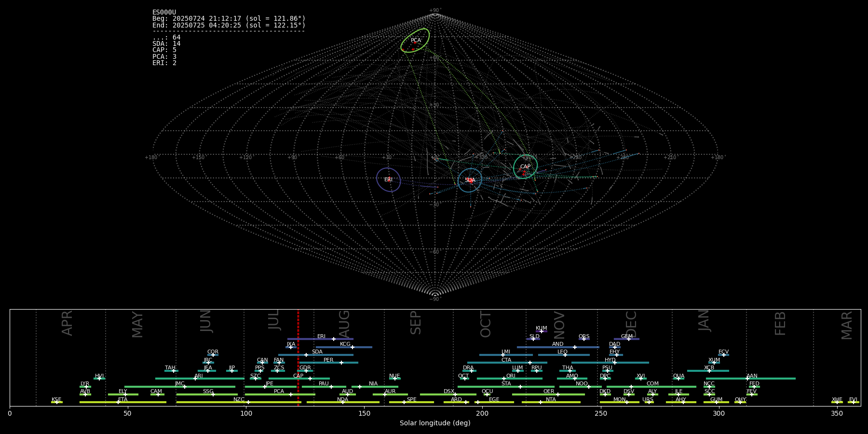868x434 pixels.
Task: Select the COM shower bar in timeline
Action: coord(651,386)
